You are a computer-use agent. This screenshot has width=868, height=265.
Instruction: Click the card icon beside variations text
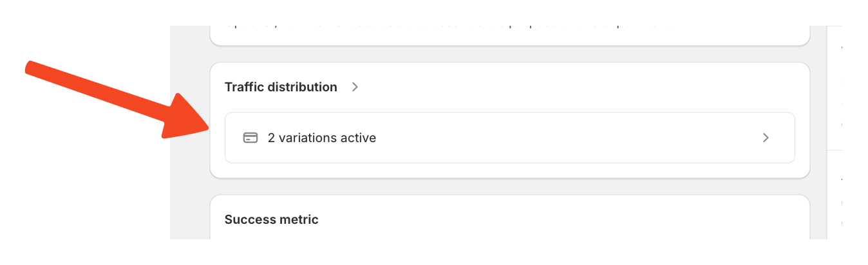pyautogui.click(x=250, y=138)
